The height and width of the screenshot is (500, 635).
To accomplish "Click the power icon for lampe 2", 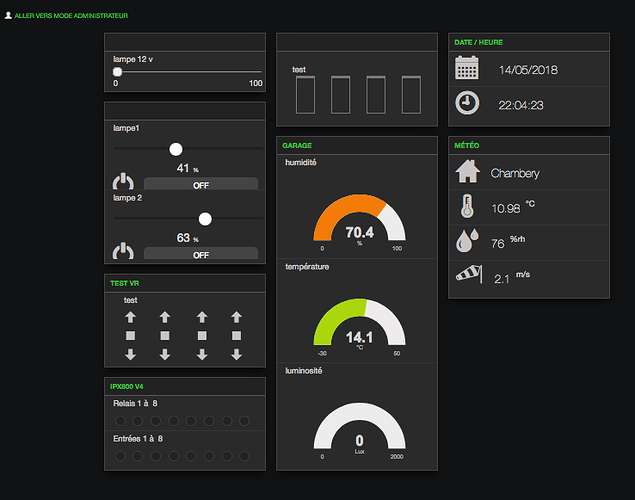I will (123, 252).
